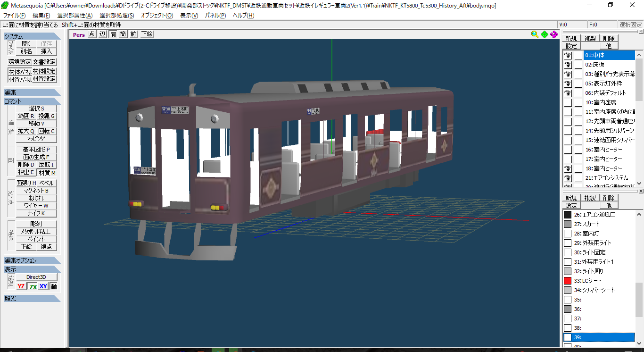644x352 pixels.
Task: Open the ヘルプ(H) menu
Action: [243, 16]
